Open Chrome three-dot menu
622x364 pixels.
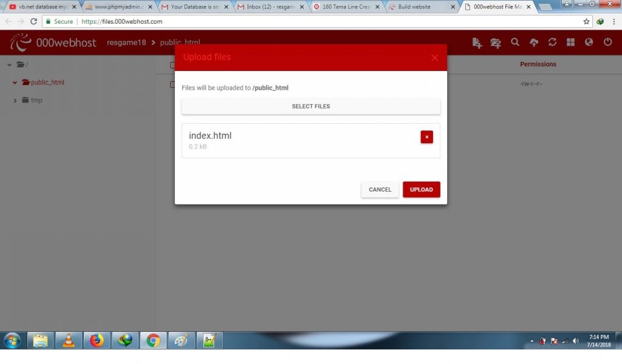(x=613, y=21)
